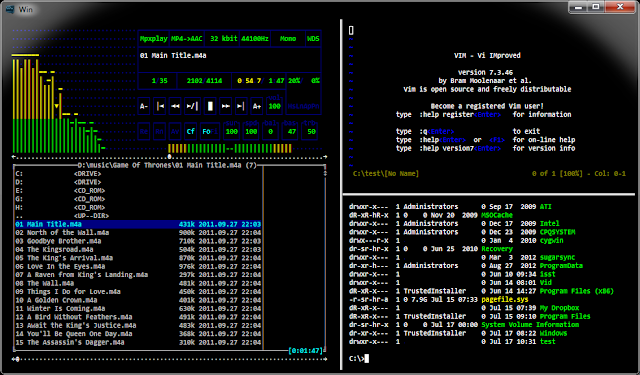The image size is (640, 375).
Task: Select '04 The Kingsroad.m4a'
Action: pyautogui.click(x=138, y=249)
